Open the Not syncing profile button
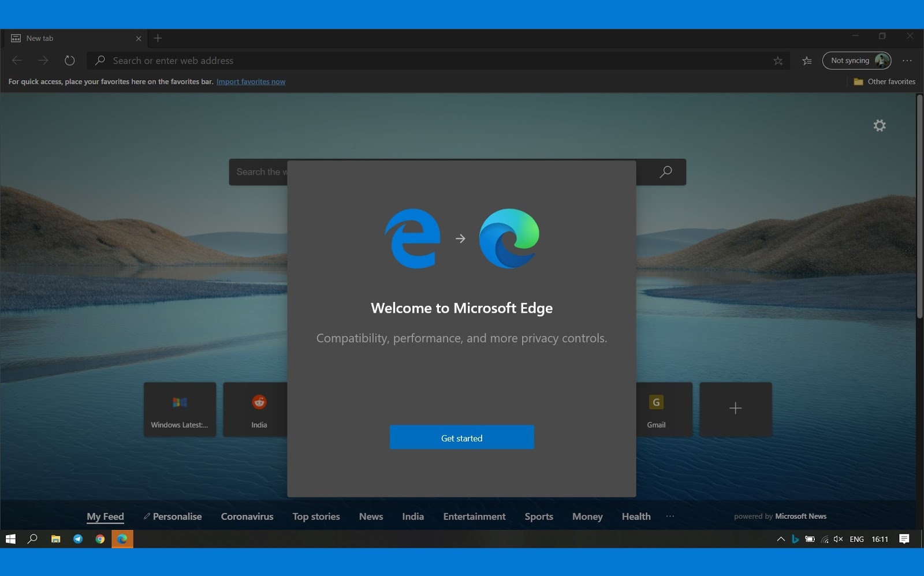 [856, 61]
